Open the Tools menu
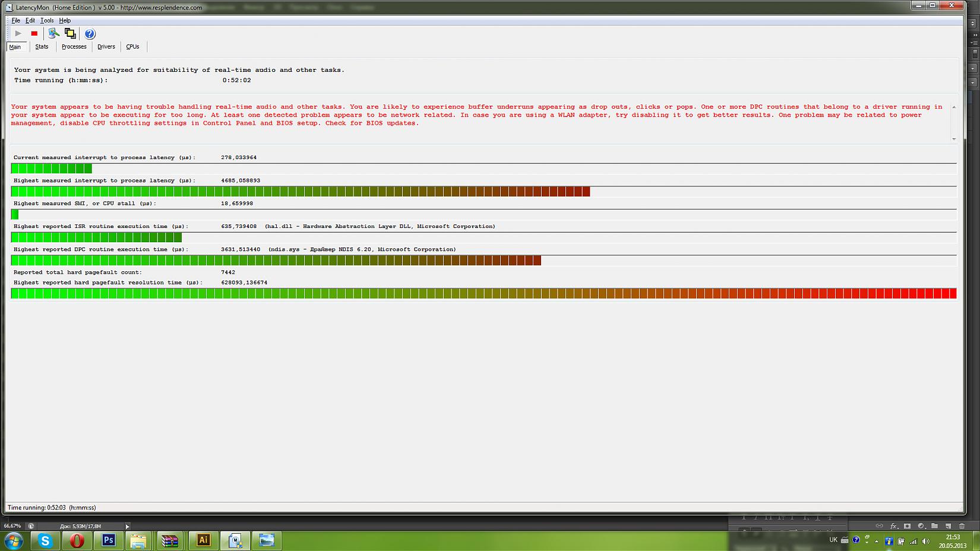The image size is (980, 551). [x=47, y=20]
